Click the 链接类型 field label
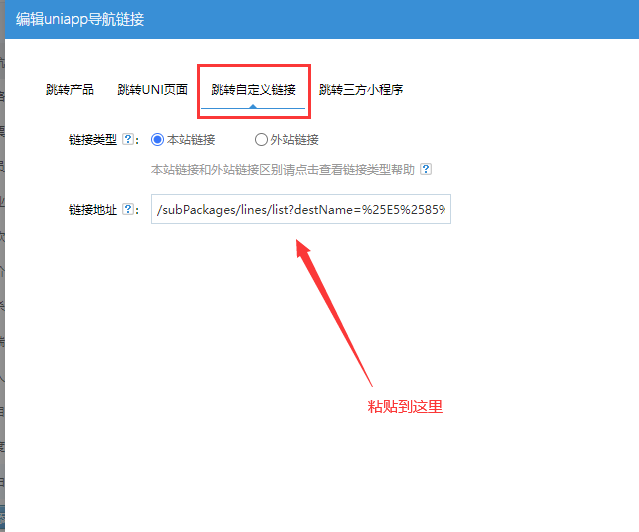The image size is (639, 532). click(92, 140)
